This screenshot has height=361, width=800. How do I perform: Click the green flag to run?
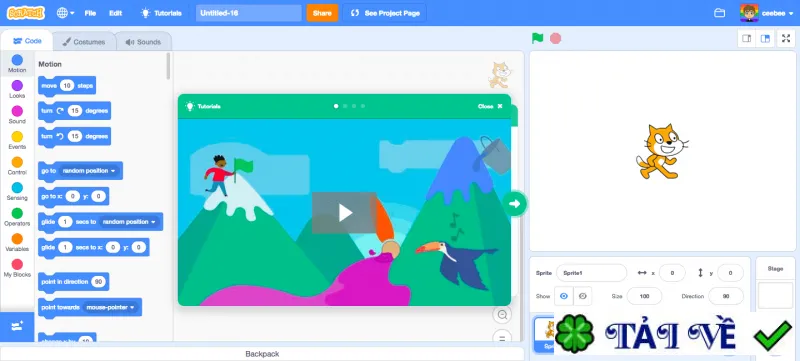pos(537,38)
